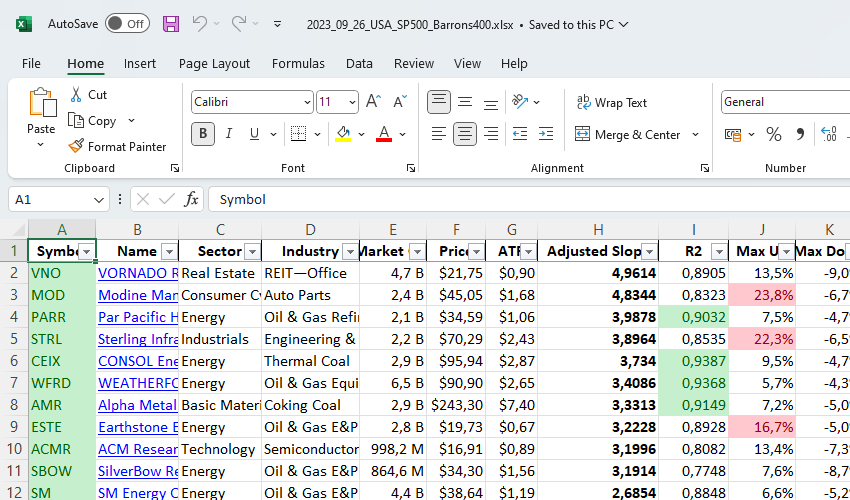
Task: Click the Percent Style icon
Action: (x=773, y=134)
